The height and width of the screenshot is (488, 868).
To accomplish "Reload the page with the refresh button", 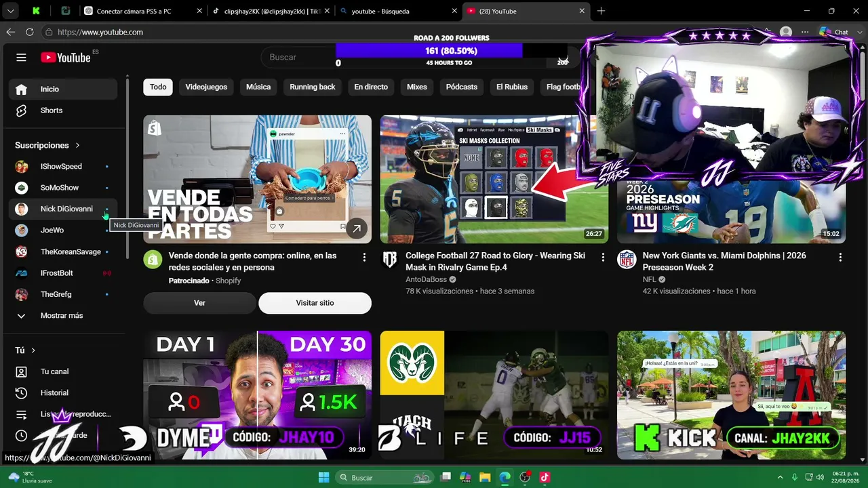I will click(x=29, y=32).
